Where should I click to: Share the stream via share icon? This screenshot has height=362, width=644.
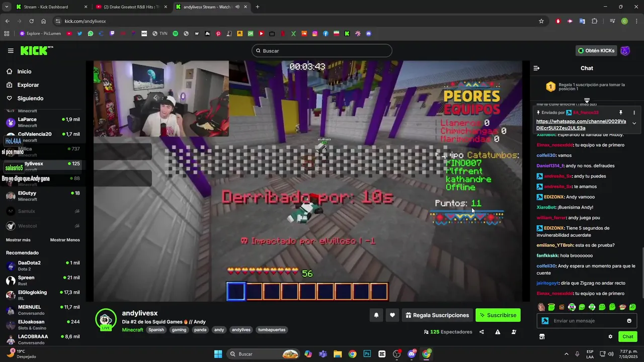[481, 332]
